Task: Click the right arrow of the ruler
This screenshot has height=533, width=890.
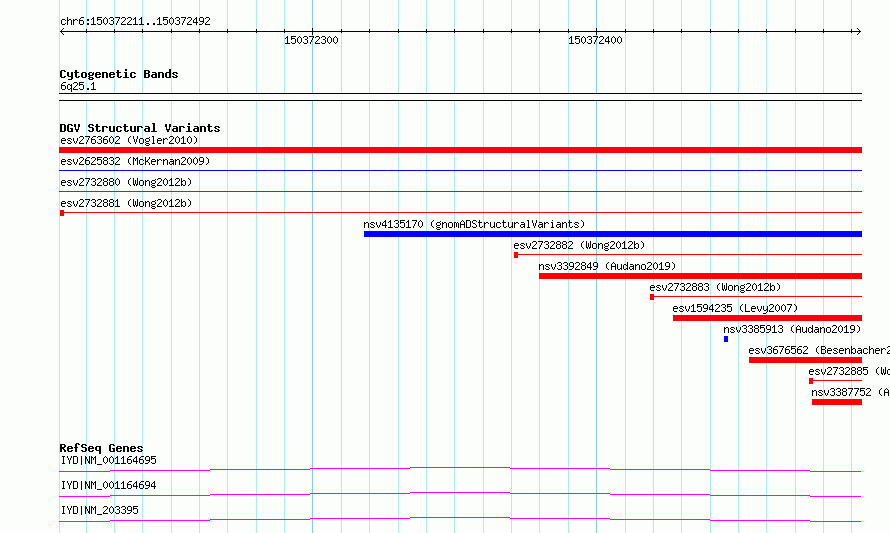Action: pyautogui.click(x=858, y=32)
